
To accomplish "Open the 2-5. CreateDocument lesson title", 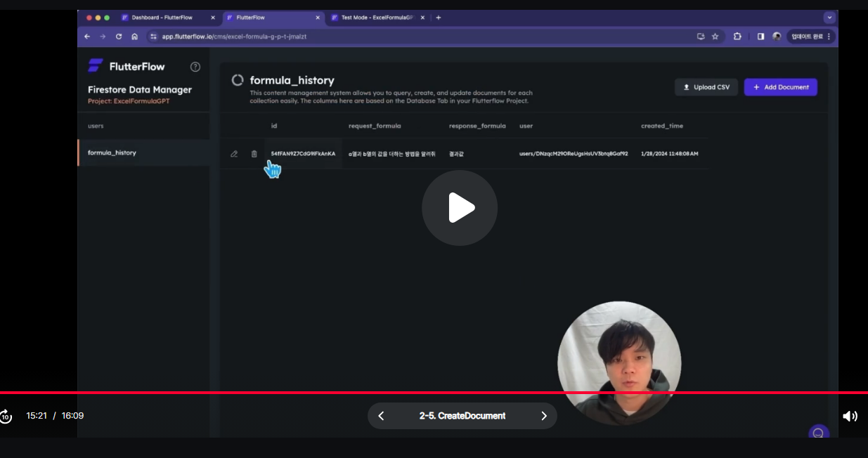I will [x=462, y=416].
